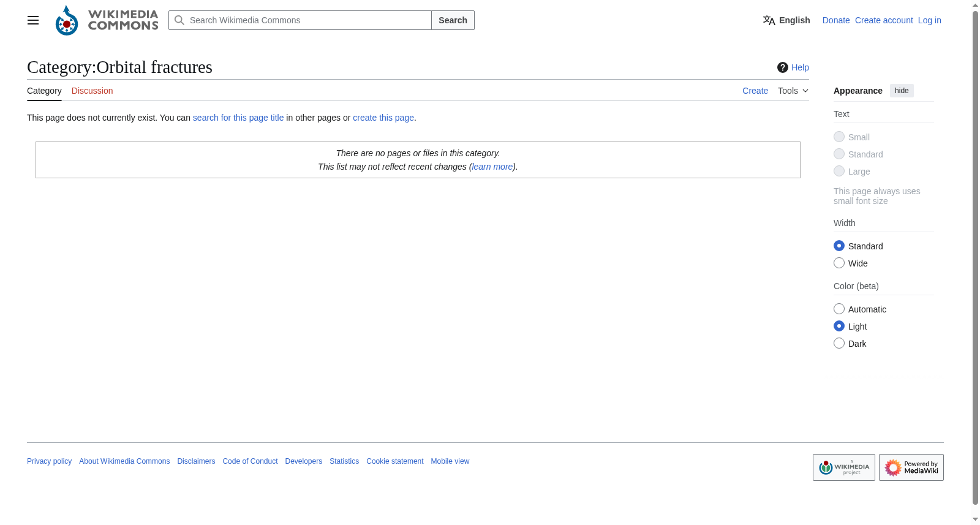The image size is (980, 525).
Task: Switch to the Discussion tab
Action: pyautogui.click(x=92, y=91)
